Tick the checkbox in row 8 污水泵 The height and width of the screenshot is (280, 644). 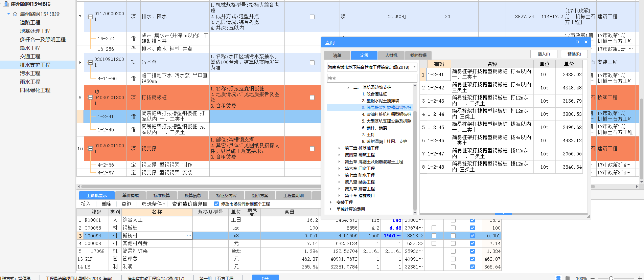[312, 63]
